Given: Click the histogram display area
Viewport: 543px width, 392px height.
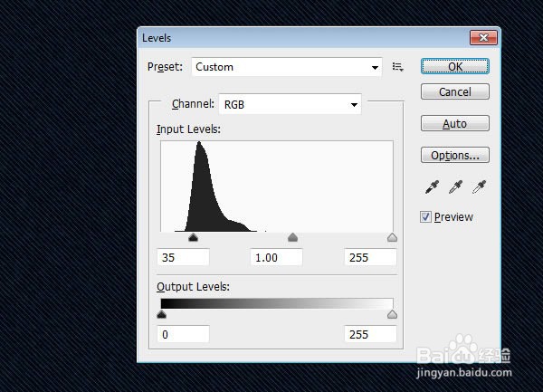Looking at the screenshot, I should [x=277, y=186].
